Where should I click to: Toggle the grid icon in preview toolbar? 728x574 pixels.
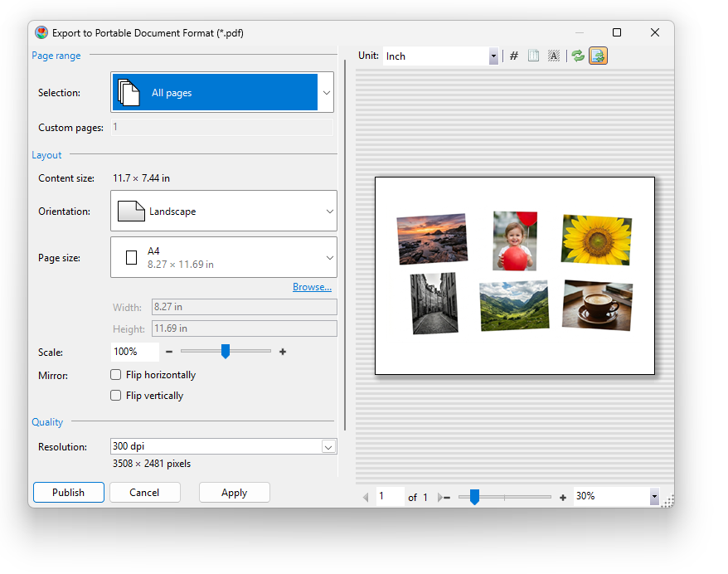[x=514, y=56]
